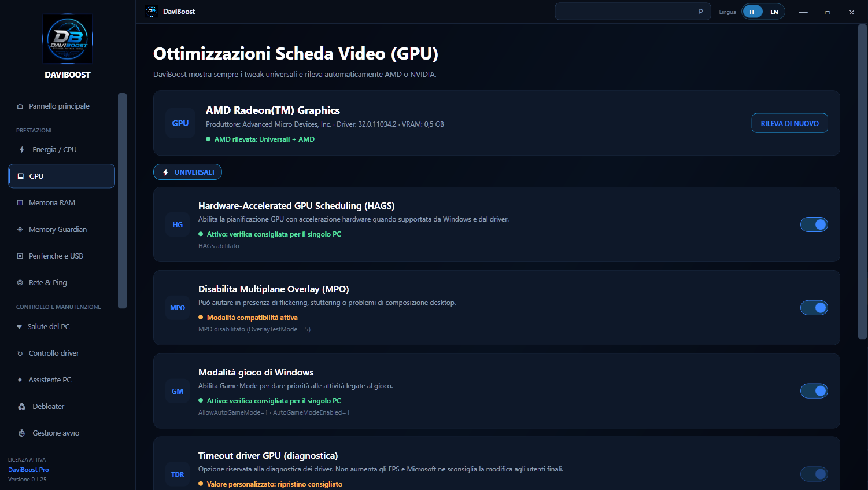Click RILEVA DI NUOVO button

(789, 123)
